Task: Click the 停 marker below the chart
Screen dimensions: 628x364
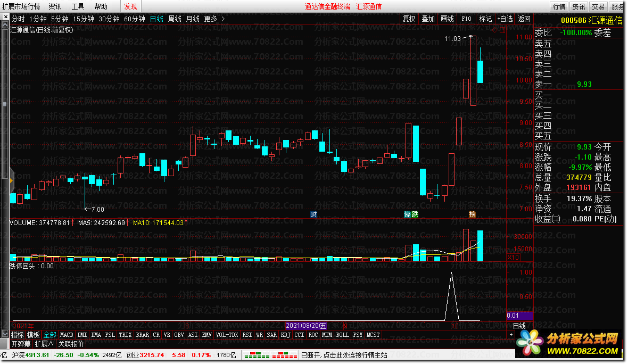Action: click(x=407, y=214)
